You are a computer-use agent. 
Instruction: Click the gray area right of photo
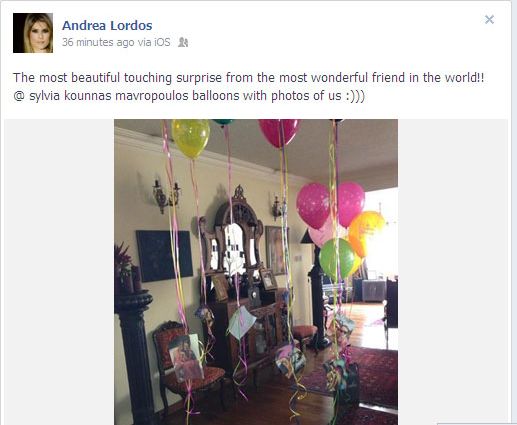click(453, 272)
